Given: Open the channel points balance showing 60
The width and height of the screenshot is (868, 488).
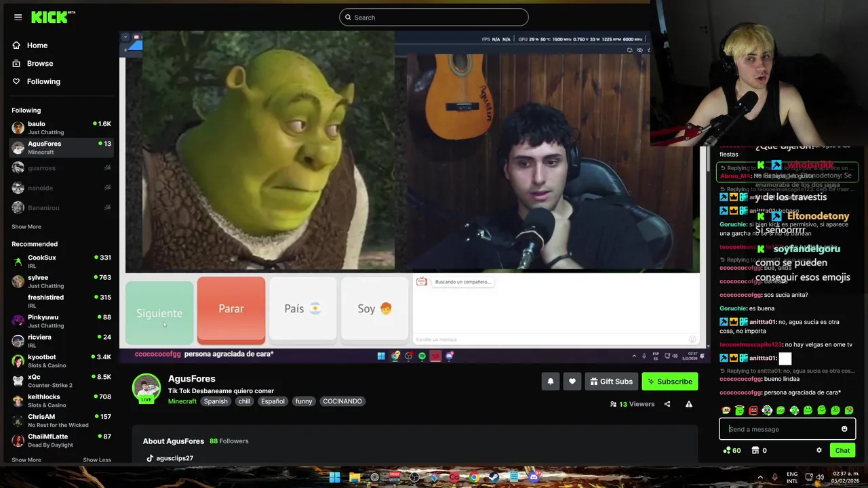Looking at the screenshot, I should [x=732, y=450].
